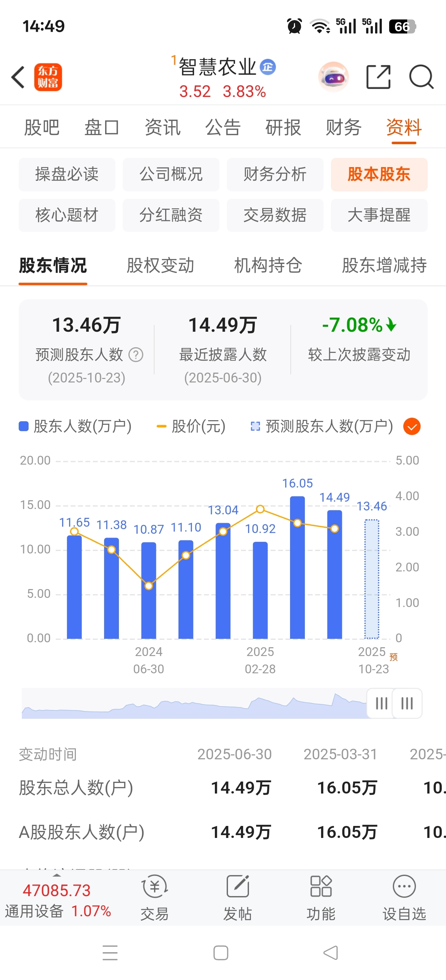Switch to 股吧 tab
Screen dimensions: 446x980
point(42,127)
